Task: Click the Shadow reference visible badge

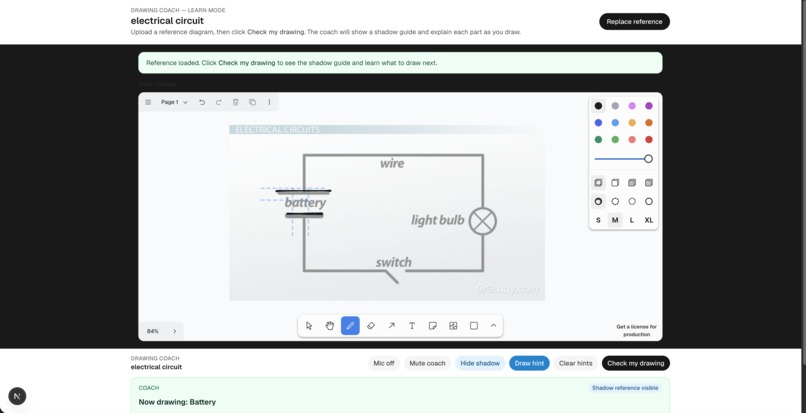Action: (625, 388)
